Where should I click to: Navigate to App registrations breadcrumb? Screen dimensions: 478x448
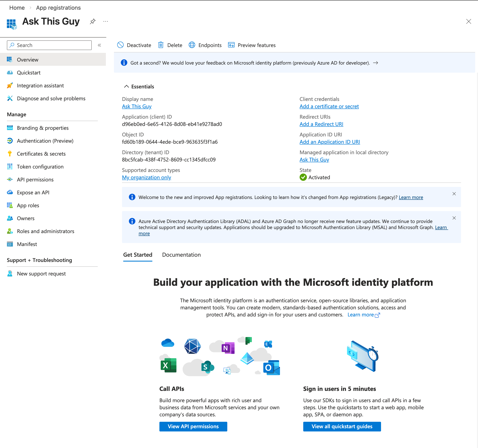(58, 7)
